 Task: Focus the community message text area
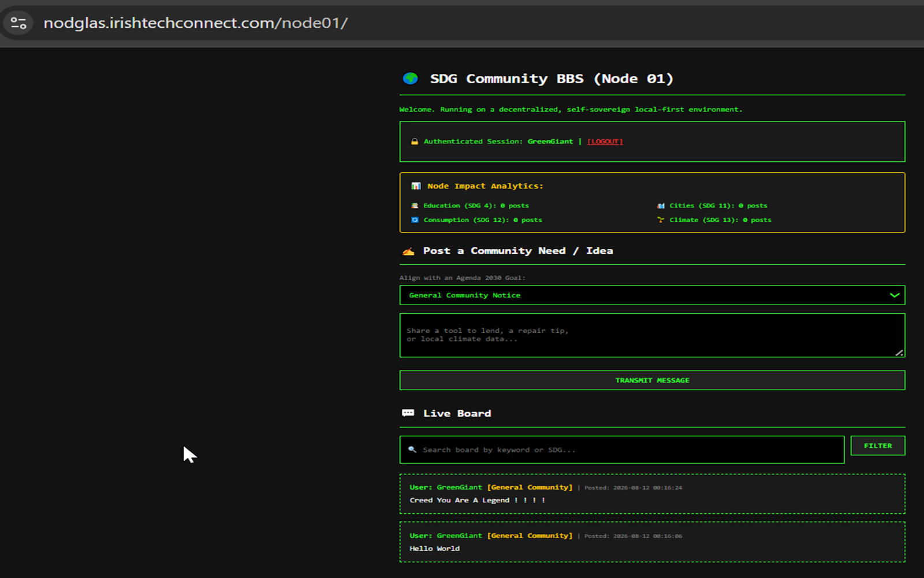pyautogui.click(x=652, y=335)
